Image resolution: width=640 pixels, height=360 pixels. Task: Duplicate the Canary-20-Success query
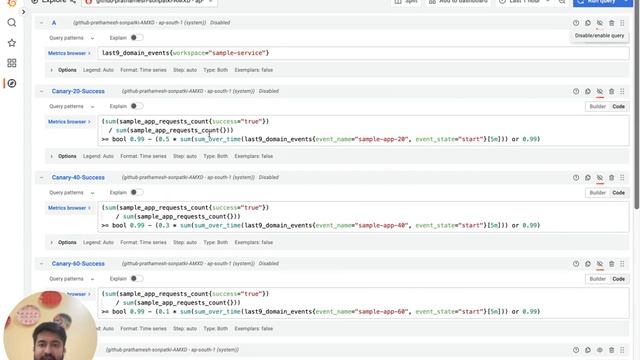588,91
